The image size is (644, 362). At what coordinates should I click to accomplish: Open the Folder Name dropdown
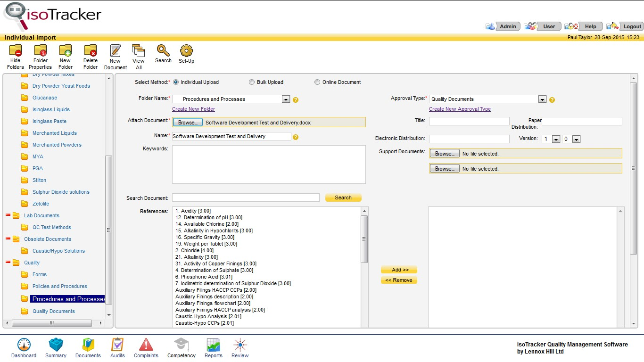(286, 99)
